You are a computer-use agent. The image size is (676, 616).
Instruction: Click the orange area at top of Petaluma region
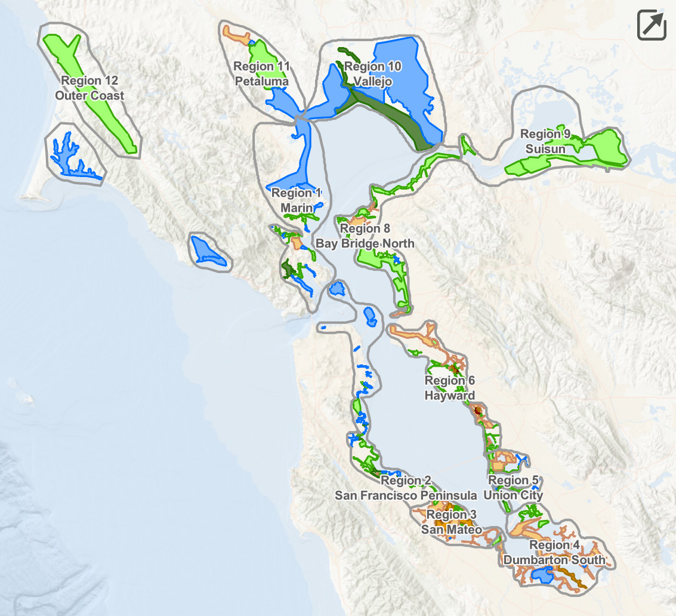click(x=236, y=35)
